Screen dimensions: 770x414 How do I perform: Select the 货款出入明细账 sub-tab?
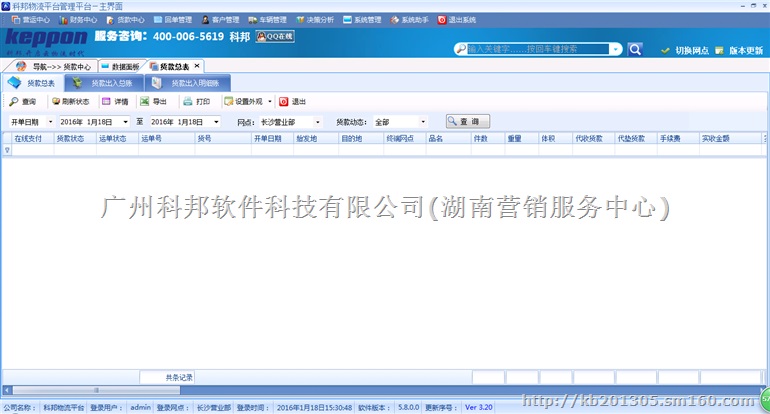pyautogui.click(x=188, y=83)
